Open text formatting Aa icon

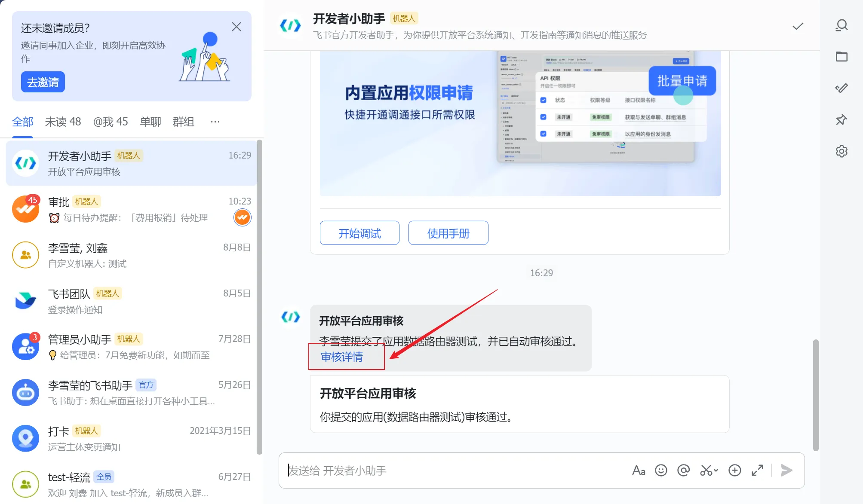(639, 470)
